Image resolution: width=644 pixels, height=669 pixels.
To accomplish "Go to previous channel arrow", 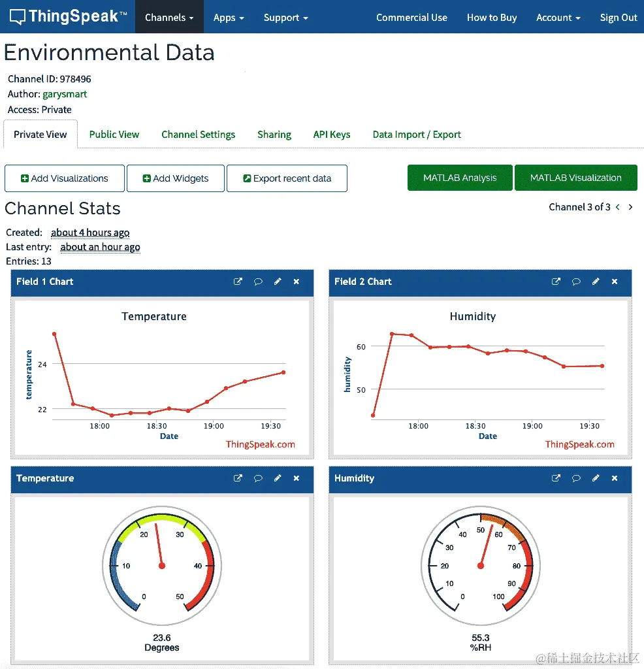I will tap(618, 207).
